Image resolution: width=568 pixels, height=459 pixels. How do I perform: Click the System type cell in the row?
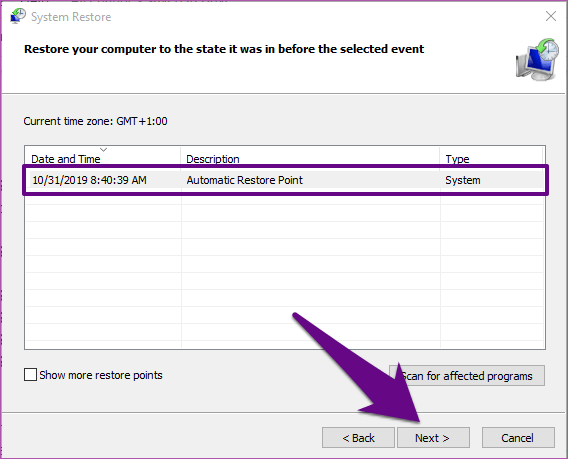463,180
